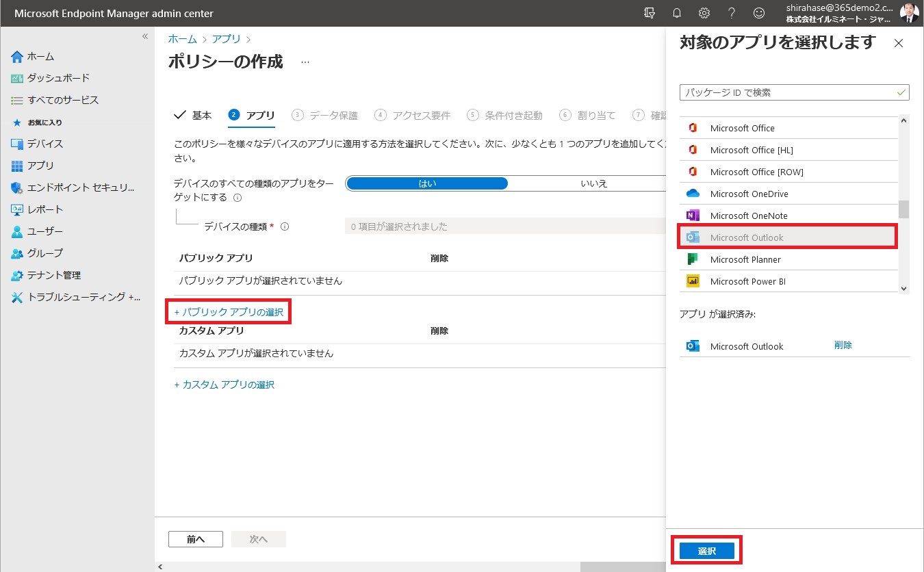
Task: Open the Cloud Shell icon in header
Action: coord(650,13)
